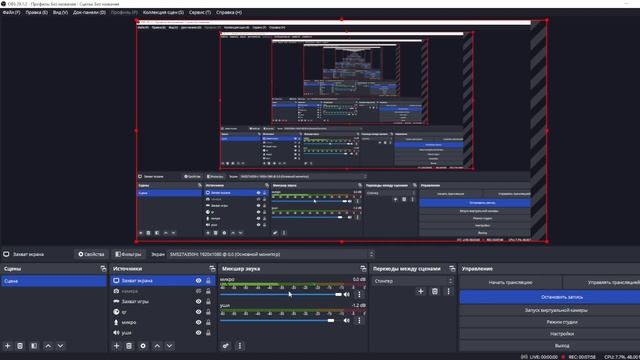640x360 pixels.
Task: Remove the selected scene with the trash icon
Action: (20, 346)
